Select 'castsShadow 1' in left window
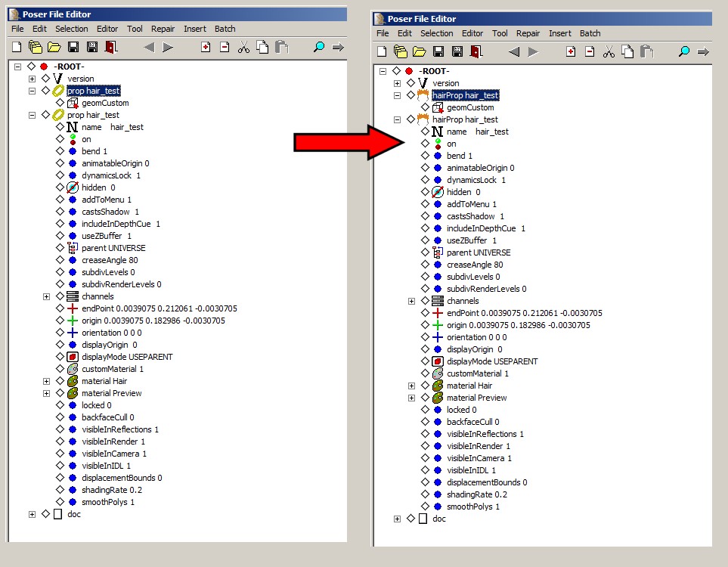 coord(110,212)
